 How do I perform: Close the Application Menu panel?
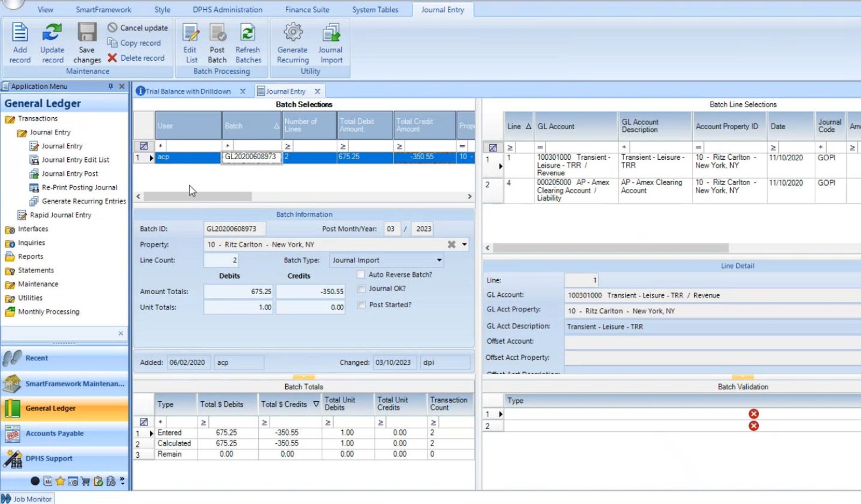122,86
